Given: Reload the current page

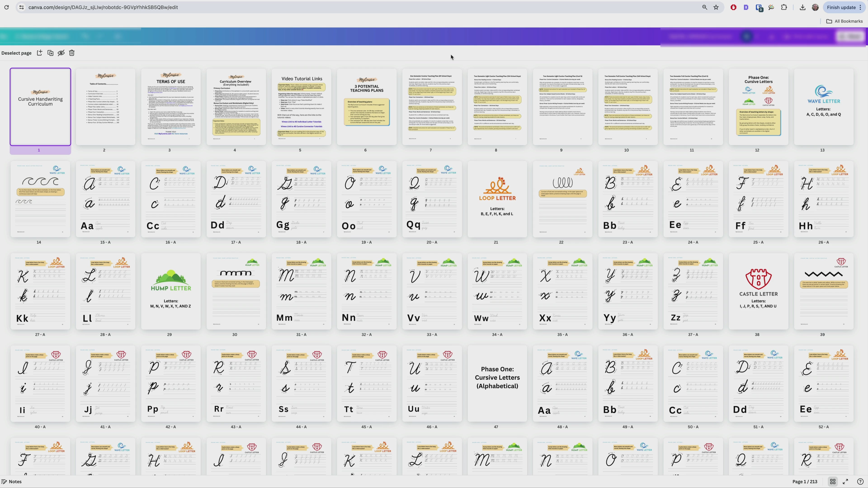Looking at the screenshot, I should pyautogui.click(x=6, y=7).
